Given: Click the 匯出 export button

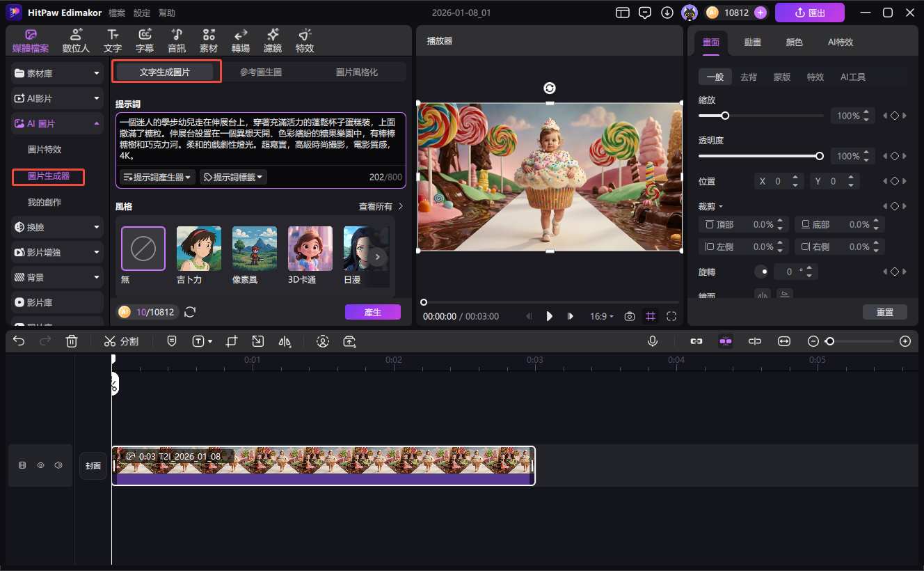Looking at the screenshot, I should click(x=809, y=13).
